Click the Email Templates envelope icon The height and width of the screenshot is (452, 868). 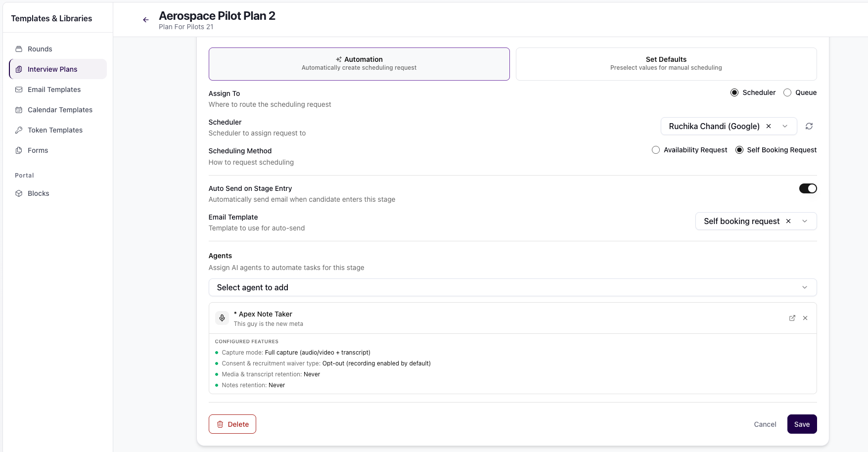point(19,90)
